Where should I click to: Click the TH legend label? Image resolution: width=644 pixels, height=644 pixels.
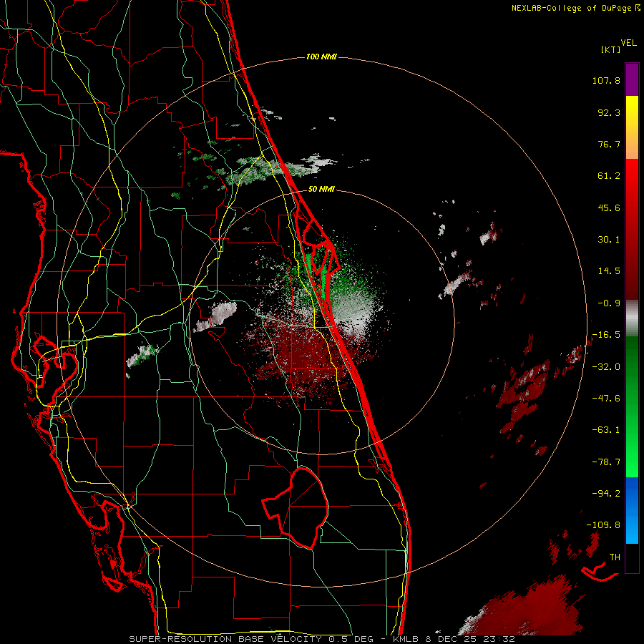(x=615, y=557)
